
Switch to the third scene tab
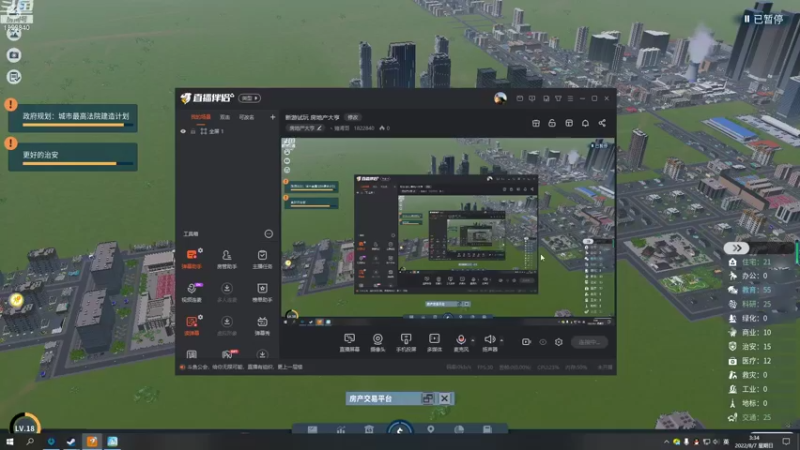(x=246, y=117)
